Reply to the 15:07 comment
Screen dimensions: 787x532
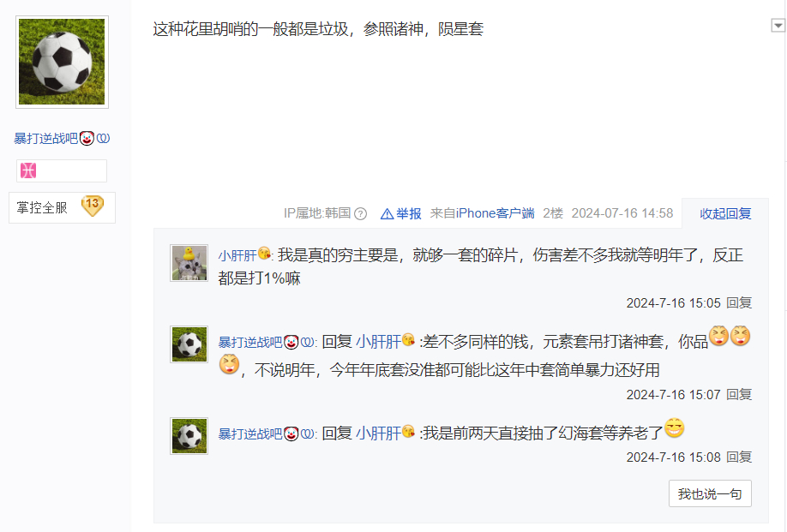click(x=739, y=395)
